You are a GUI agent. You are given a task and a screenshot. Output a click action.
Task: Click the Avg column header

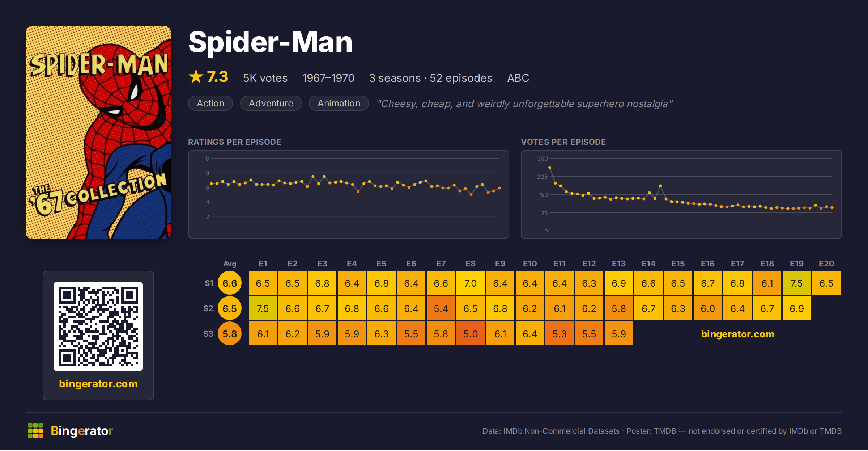[x=230, y=264]
